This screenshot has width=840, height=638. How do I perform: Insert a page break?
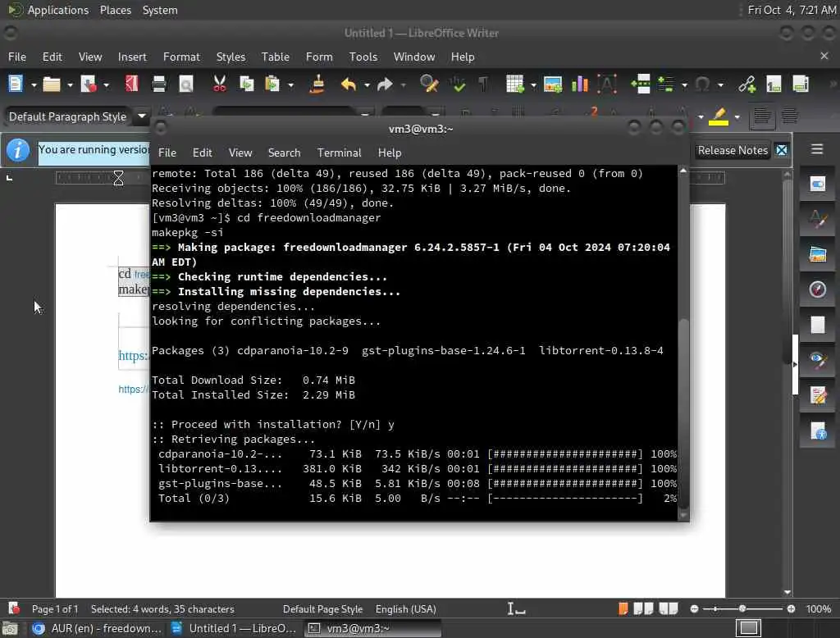coord(640,84)
